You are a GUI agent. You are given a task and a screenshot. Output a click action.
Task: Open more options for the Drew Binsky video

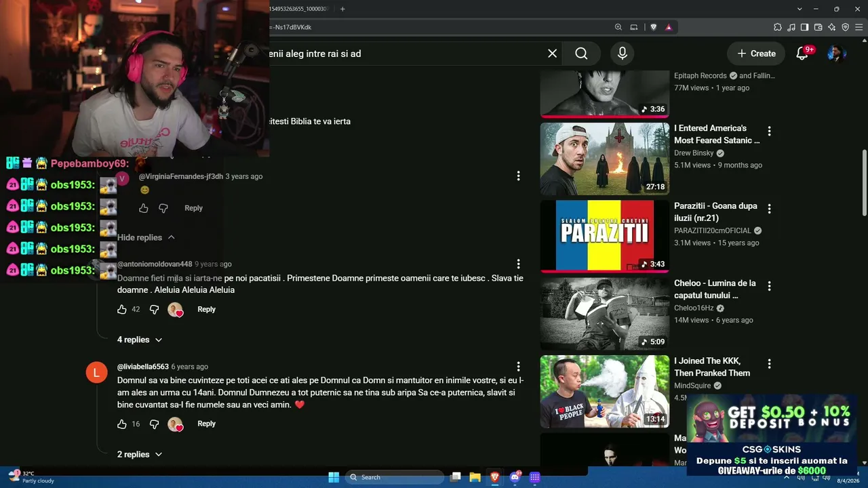click(x=769, y=131)
